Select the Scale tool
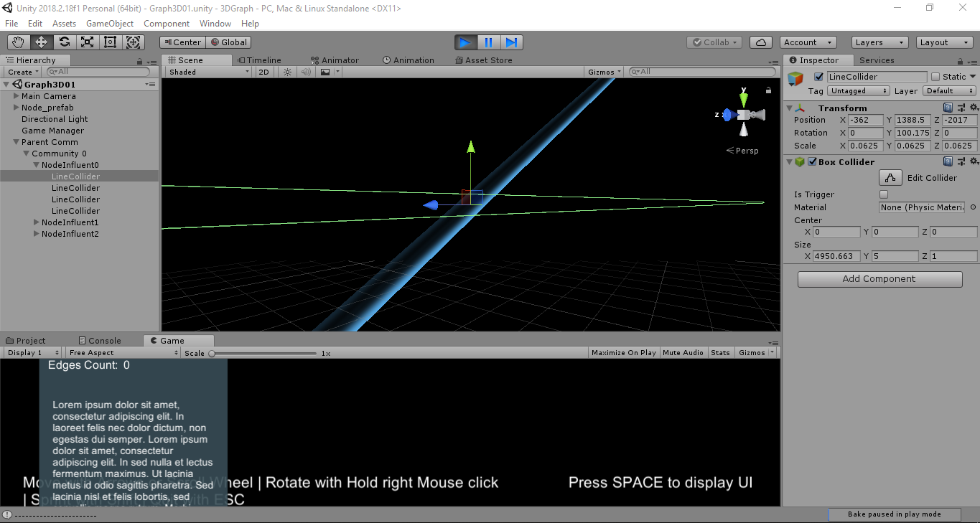 tap(87, 42)
